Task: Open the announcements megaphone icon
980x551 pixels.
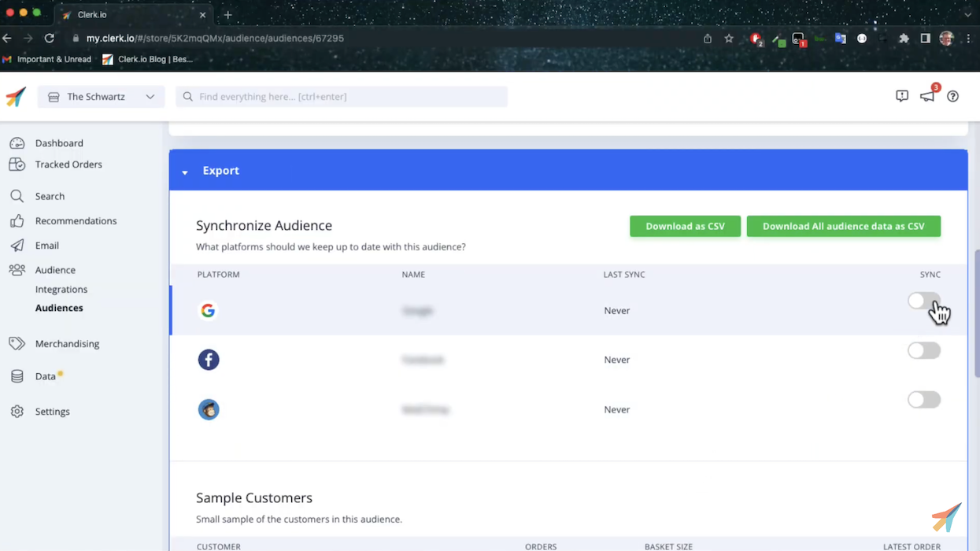Action: [927, 96]
